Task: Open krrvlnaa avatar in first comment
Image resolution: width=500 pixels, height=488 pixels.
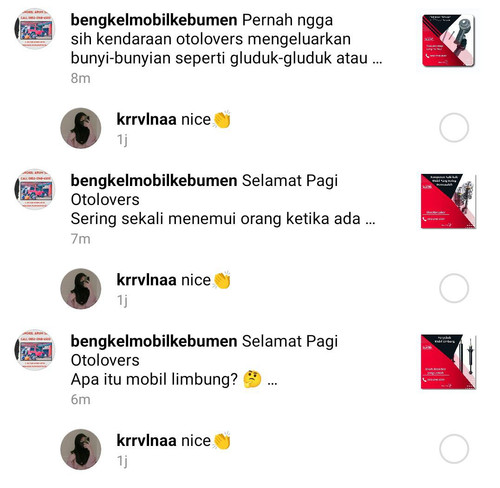Action: click(x=81, y=128)
